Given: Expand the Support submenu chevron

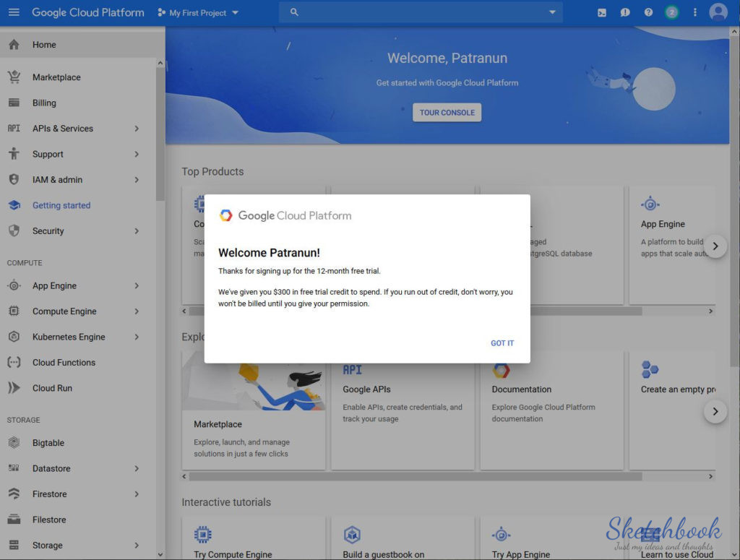Looking at the screenshot, I should (x=137, y=155).
